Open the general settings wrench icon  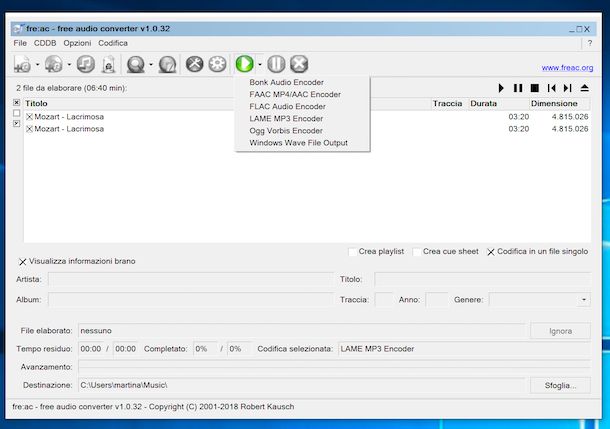[195, 64]
